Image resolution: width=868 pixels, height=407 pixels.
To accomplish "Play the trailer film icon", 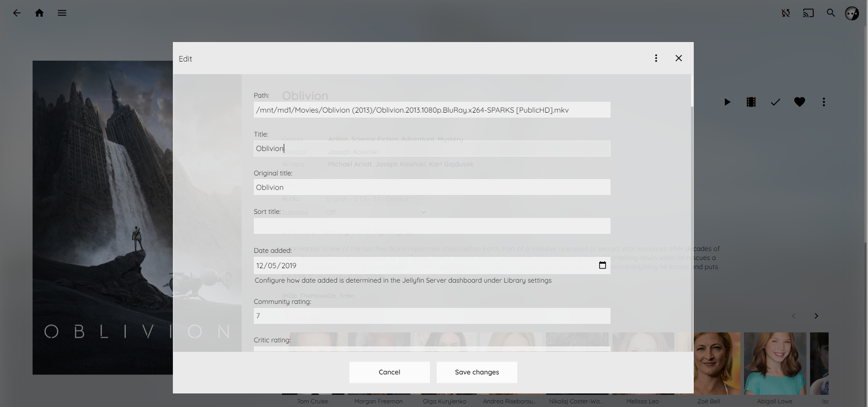I will point(751,102).
